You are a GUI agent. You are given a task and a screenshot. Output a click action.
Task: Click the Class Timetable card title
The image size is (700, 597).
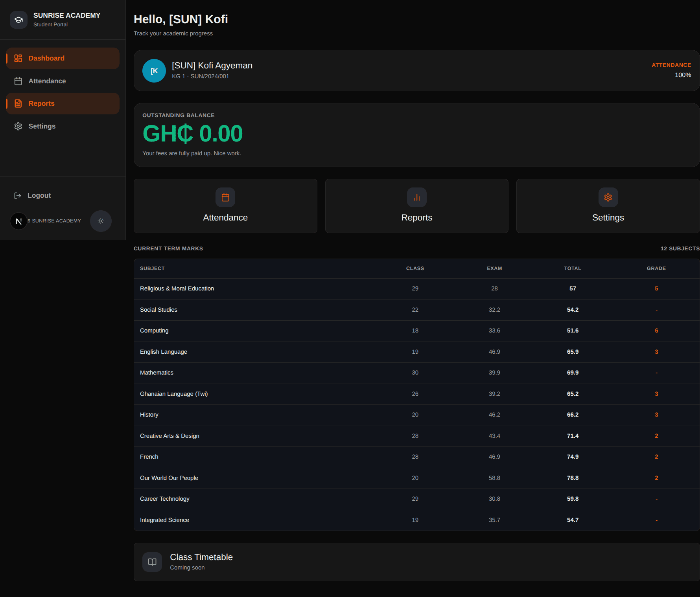tap(201, 557)
